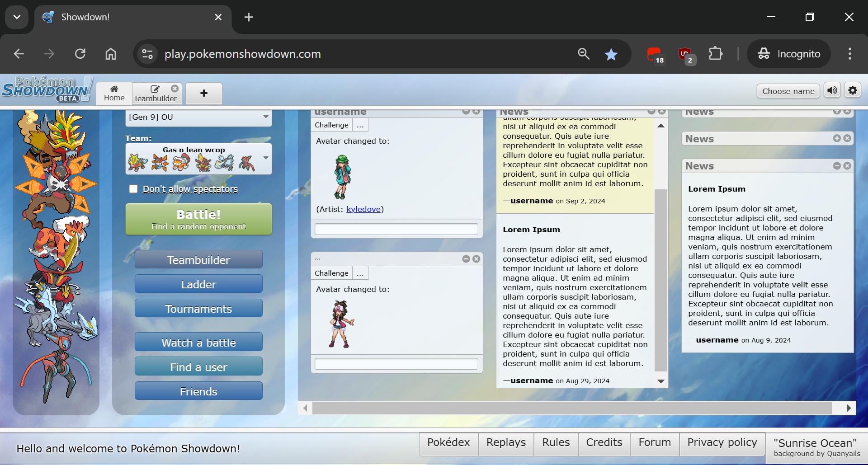Viewport: 868px width, 465px height.
Task: Open the [Gen 9] OU format dropdown
Action: pyautogui.click(x=198, y=117)
